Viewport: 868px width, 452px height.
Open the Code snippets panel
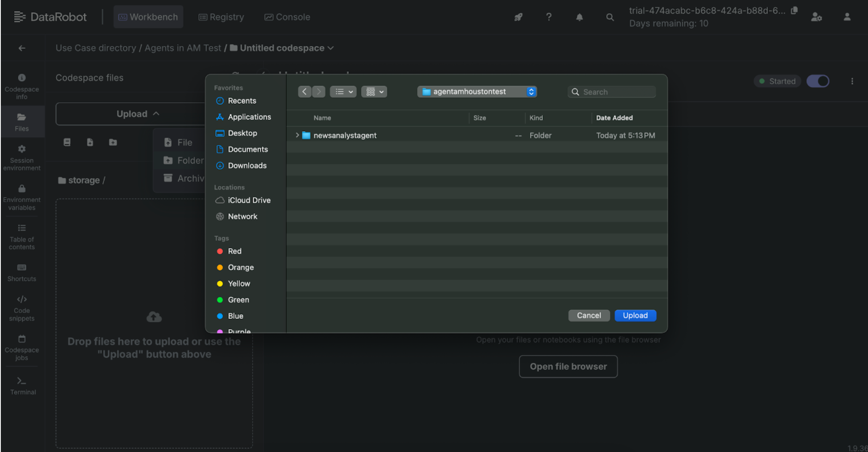(22, 308)
